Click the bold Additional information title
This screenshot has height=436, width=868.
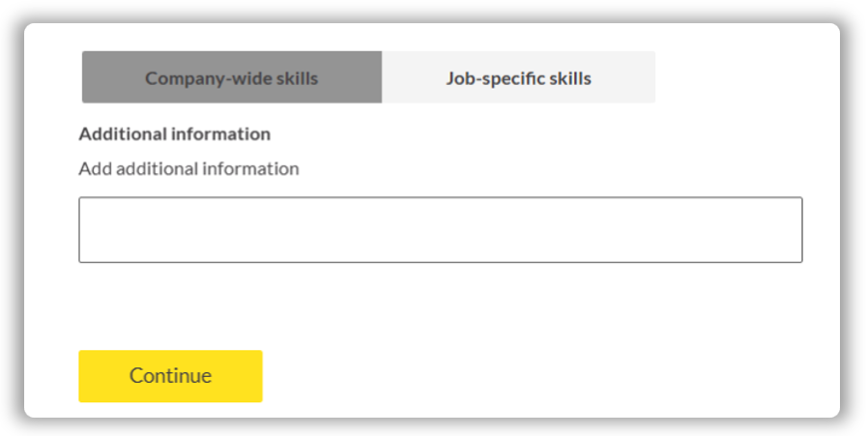174,134
